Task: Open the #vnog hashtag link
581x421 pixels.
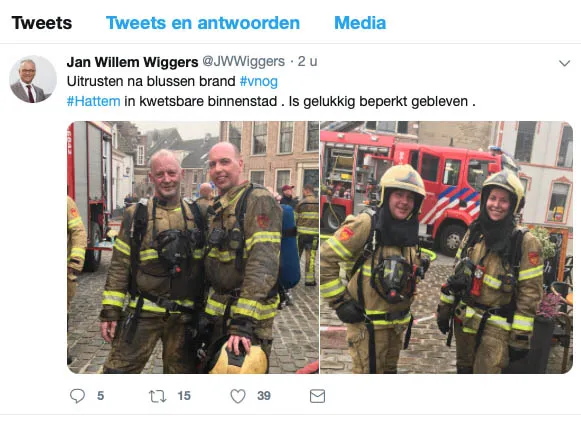Action: [259, 81]
